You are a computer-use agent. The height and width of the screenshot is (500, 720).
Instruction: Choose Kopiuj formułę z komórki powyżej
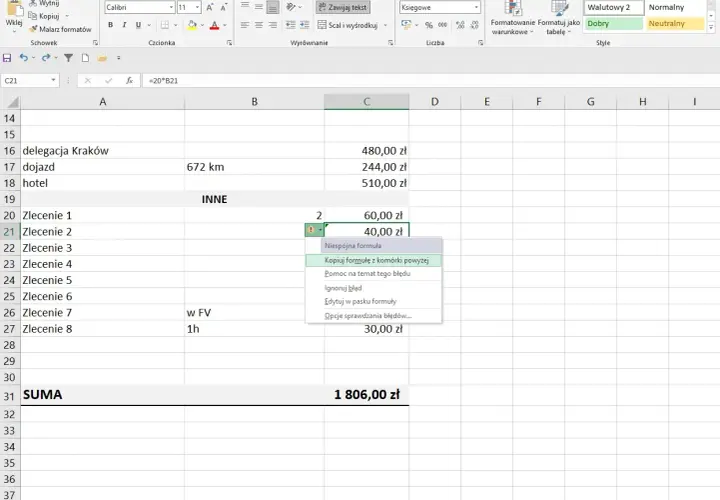(374, 260)
